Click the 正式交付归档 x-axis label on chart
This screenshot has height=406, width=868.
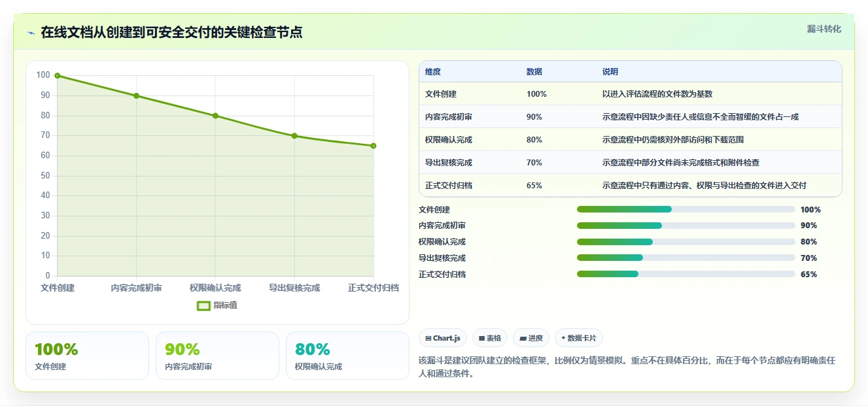click(373, 288)
